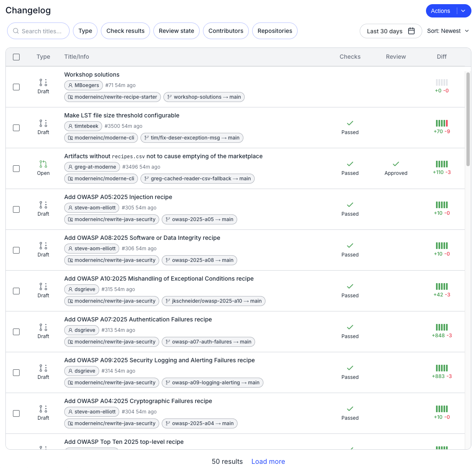Viewport: 476px width, 468px height.
Task: Click the branch icon in owasp-2025-a05 → main chip
Action: coord(168,219)
